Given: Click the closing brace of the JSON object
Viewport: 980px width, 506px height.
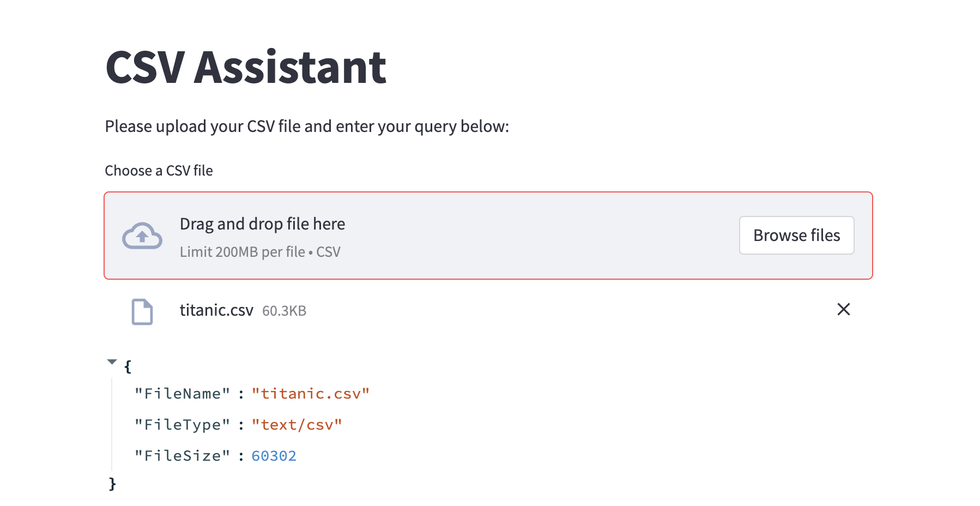Looking at the screenshot, I should pyautogui.click(x=112, y=484).
